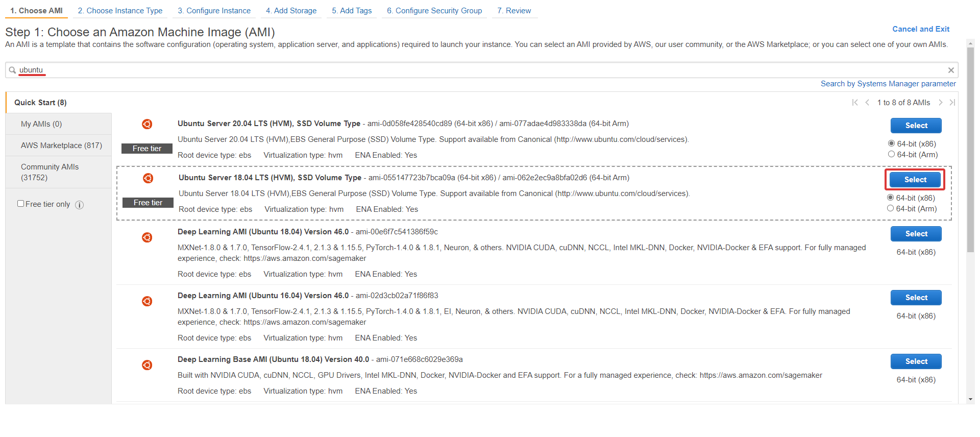Select Deep Learning AMI Ubuntu 16.04
Viewport: 980px width, 437px height.
916,298
